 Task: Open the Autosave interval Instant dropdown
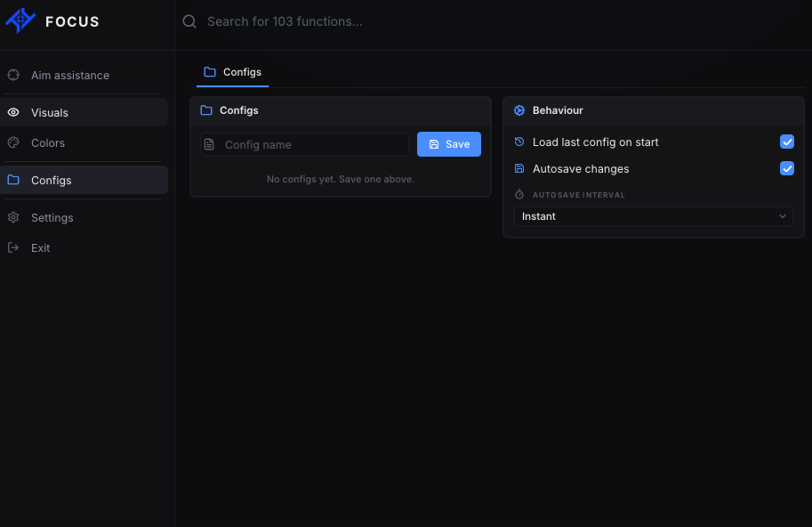tap(653, 216)
